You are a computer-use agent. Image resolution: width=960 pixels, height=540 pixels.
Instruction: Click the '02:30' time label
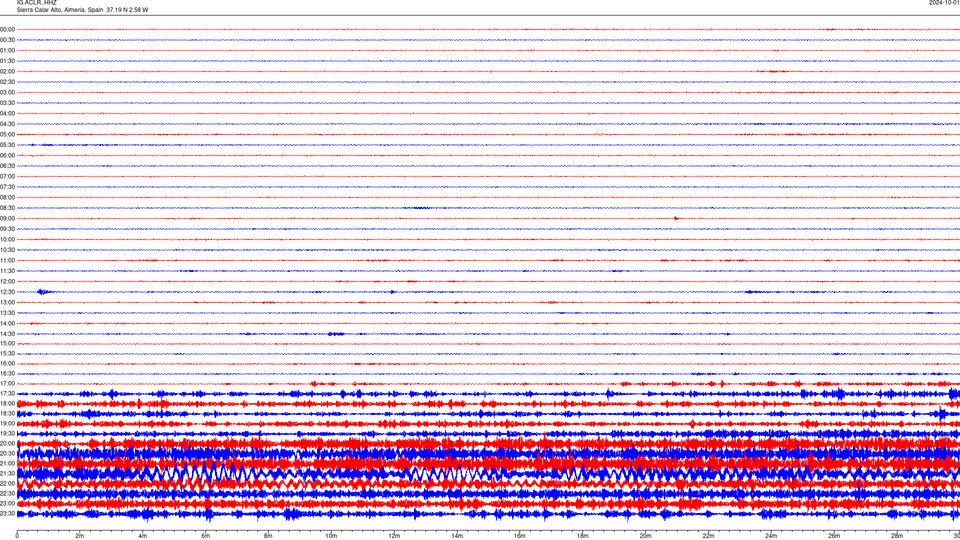7,81
